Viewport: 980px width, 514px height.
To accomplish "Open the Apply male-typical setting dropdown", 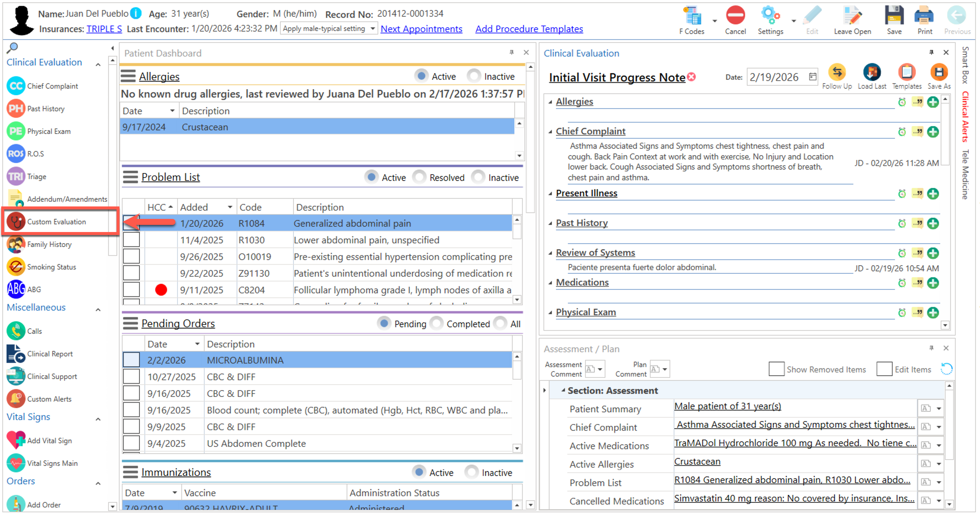I will click(373, 29).
